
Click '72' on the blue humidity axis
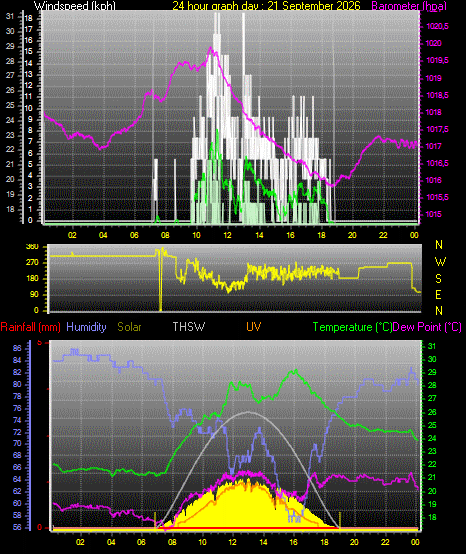pos(17,432)
